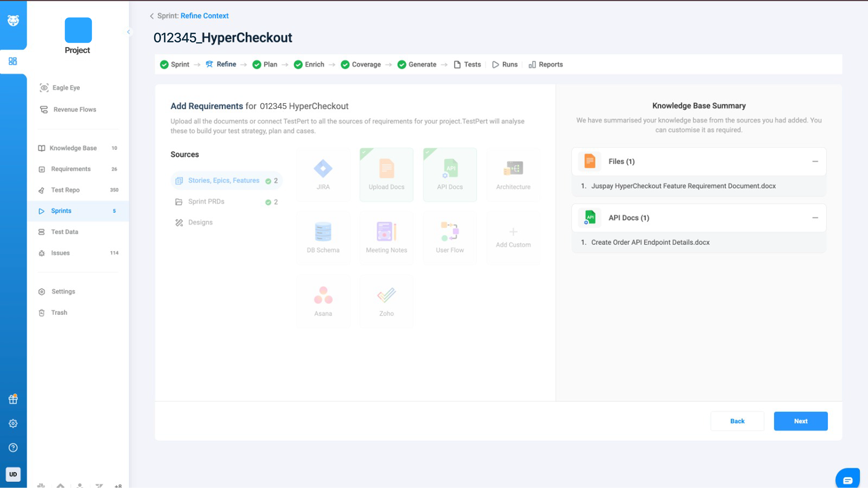Click the green API Docs summary icon
868x488 pixels.
click(x=590, y=217)
